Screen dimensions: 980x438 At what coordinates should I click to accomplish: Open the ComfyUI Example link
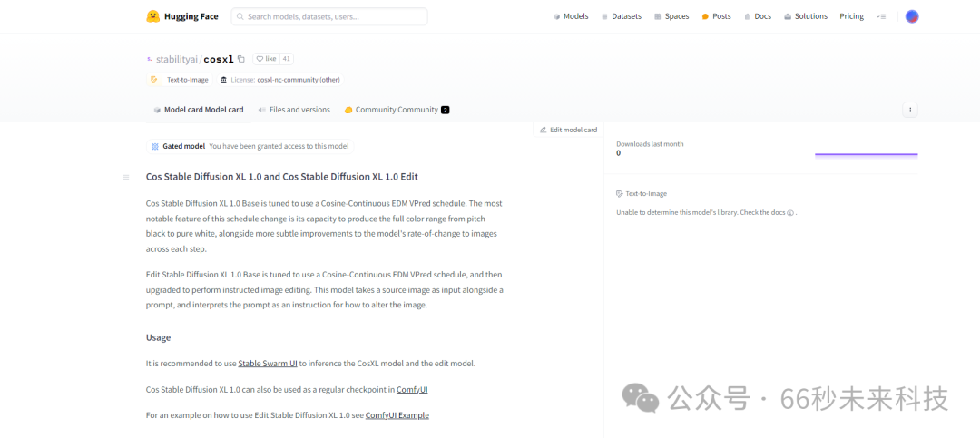click(397, 415)
